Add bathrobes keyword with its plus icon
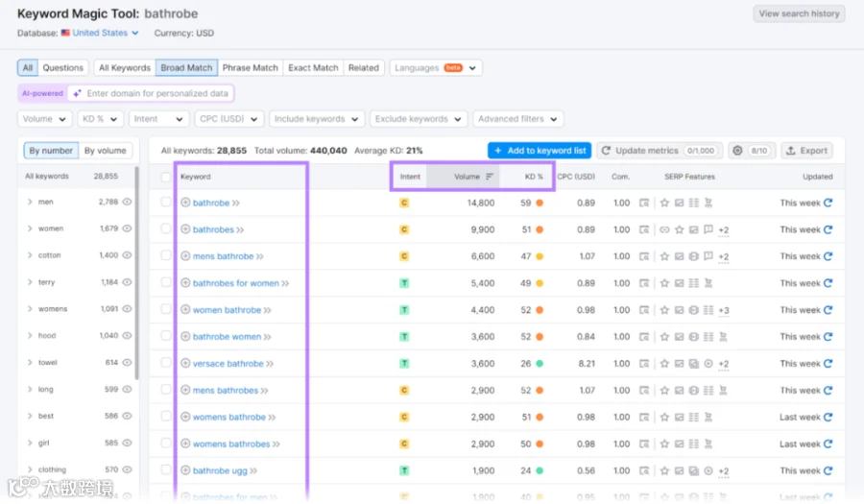This screenshot has width=864, height=504. click(x=185, y=229)
